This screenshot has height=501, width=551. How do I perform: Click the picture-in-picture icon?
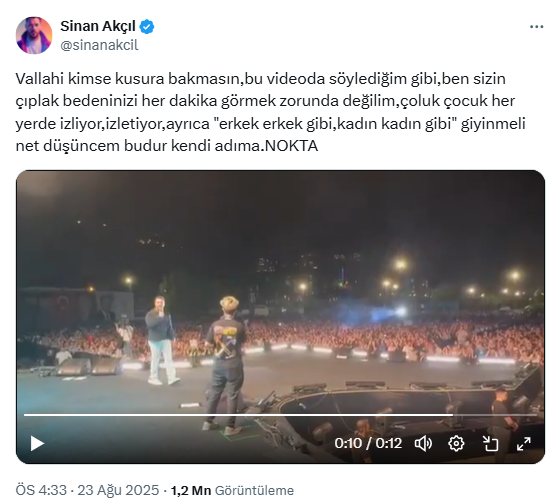coord(490,444)
